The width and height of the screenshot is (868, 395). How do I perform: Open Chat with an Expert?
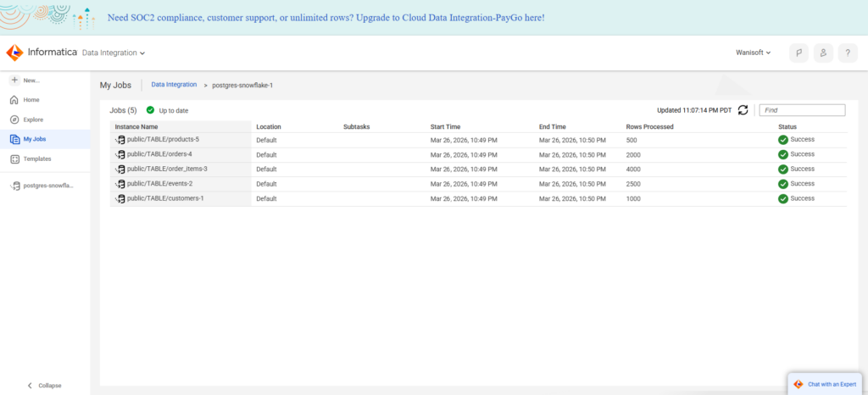point(825,384)
